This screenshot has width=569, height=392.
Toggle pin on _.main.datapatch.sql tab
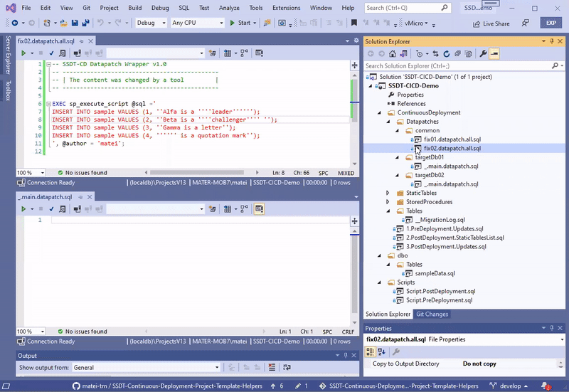click(x=80, y=197)
